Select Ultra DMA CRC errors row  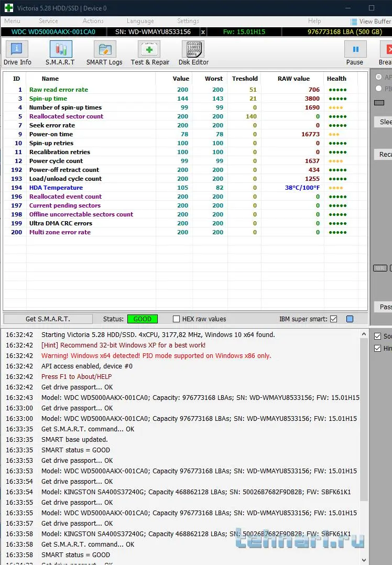click(185, 223)
